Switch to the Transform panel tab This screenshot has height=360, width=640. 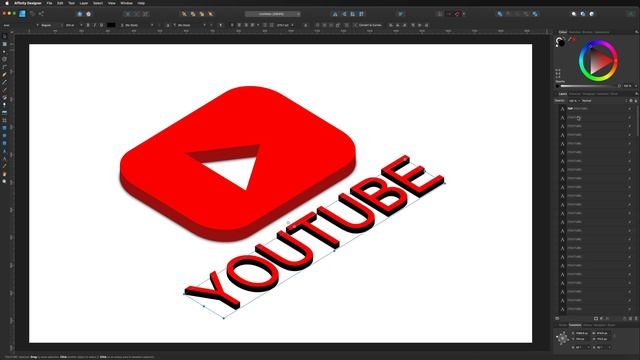click(x=575, y=325)
